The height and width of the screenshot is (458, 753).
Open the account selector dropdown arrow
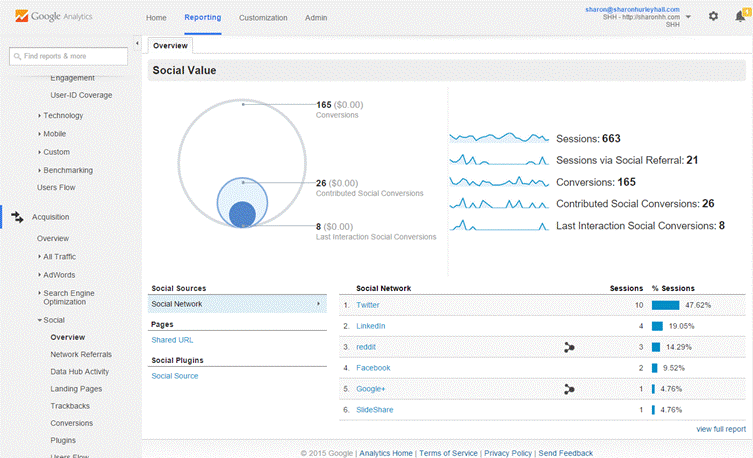tap(688, 17)
